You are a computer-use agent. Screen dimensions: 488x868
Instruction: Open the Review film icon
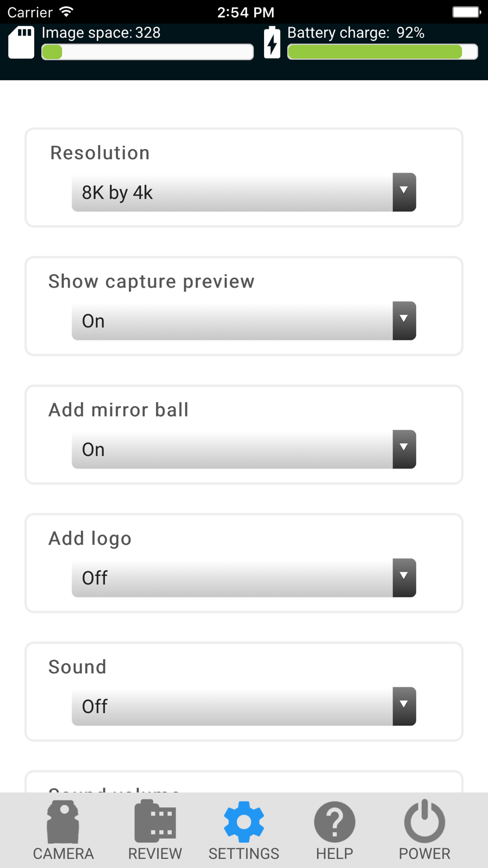point(155,821)
